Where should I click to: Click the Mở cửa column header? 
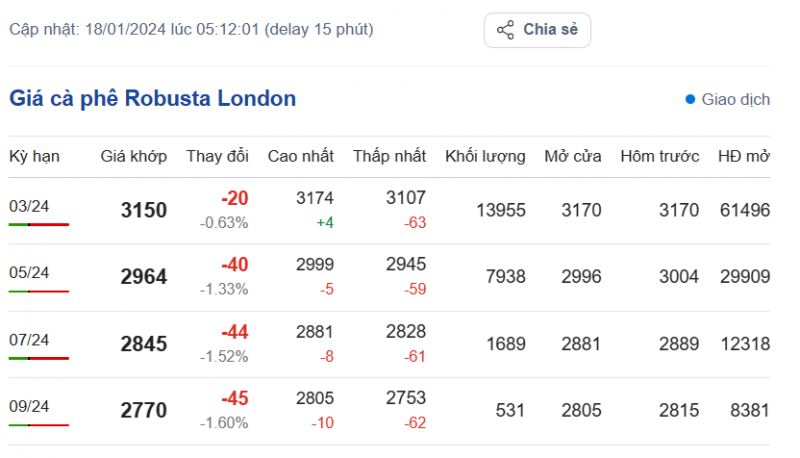pyautogui.click(x=571, y=156)
